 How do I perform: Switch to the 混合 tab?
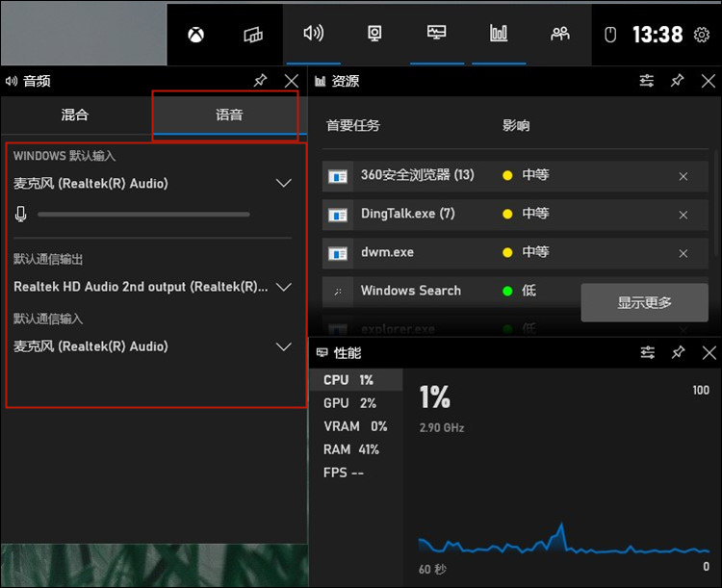pos(75,115)
